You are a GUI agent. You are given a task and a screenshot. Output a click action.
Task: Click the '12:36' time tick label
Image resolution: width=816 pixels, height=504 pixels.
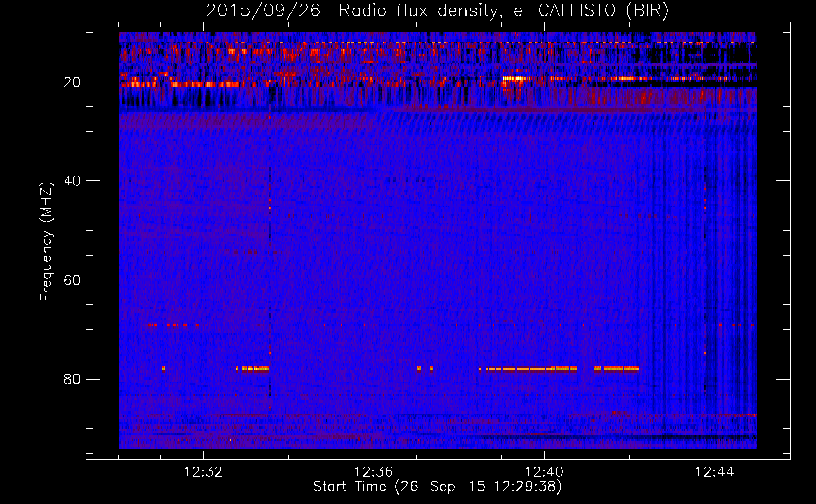click(373, 472)
